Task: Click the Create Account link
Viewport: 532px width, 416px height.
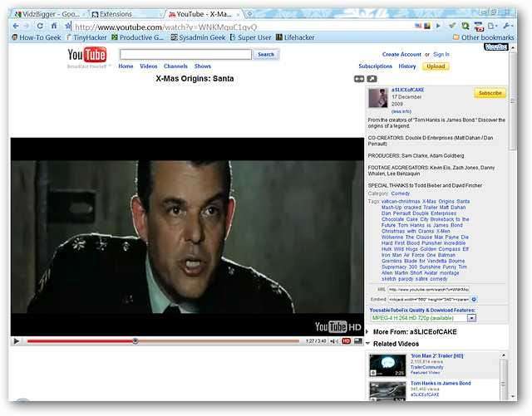Action: (401, 54)
